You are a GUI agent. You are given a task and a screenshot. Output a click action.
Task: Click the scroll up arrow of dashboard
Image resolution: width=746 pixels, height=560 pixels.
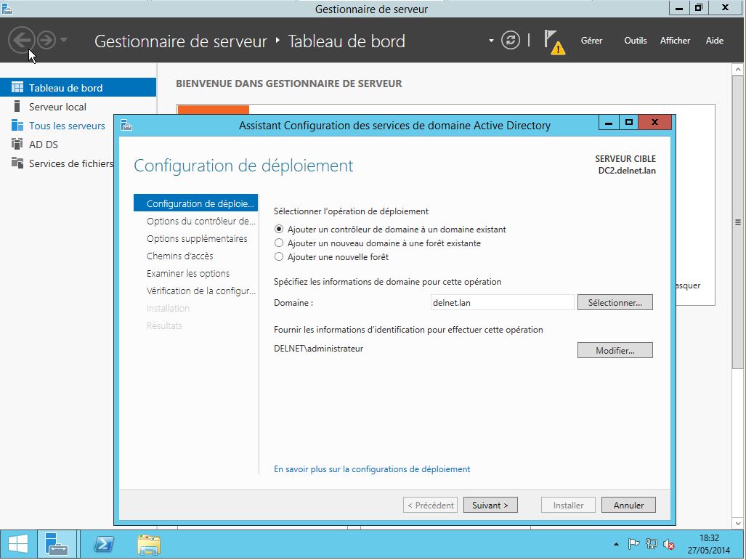pos(737,70)
